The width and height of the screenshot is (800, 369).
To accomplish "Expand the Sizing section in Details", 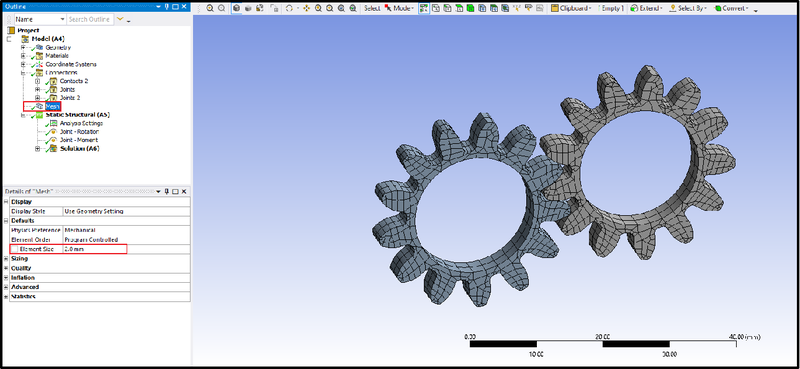I will coord(6,259).
